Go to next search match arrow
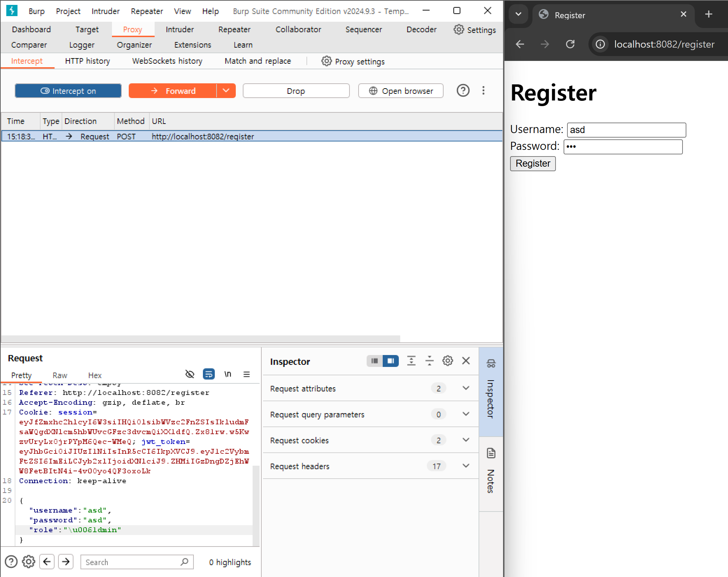 pos(66,562)
